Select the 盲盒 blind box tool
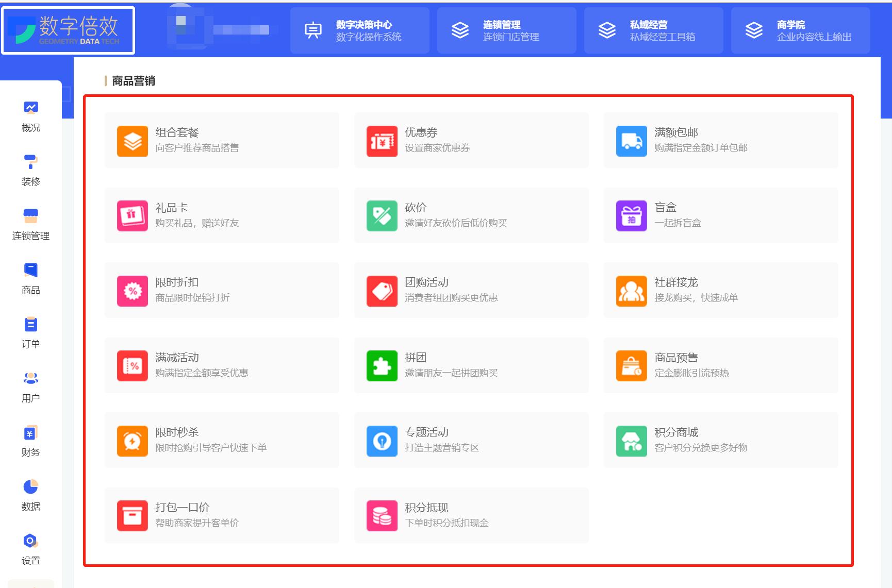 (x=720, y=215)
